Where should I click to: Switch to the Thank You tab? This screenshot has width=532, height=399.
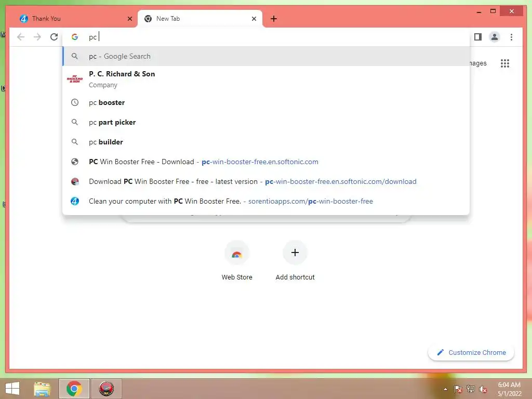[x=75, y=19]
